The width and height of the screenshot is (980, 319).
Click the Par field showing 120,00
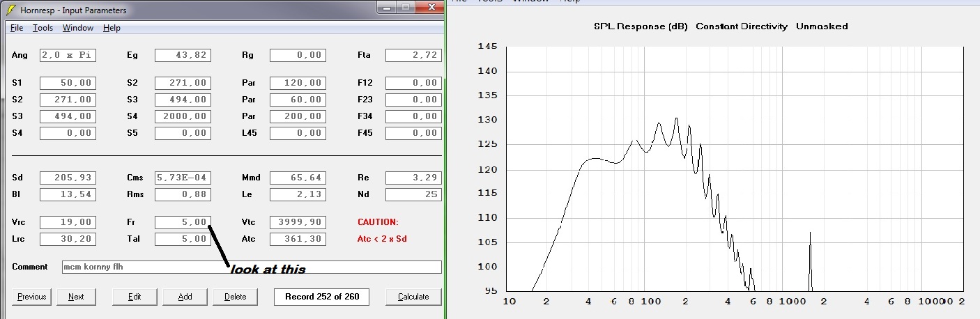(x=298, y=83)
